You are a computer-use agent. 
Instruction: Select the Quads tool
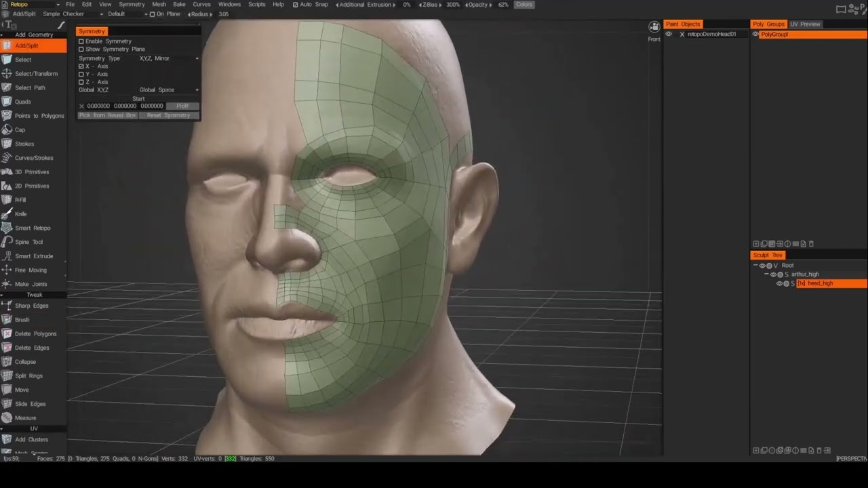coord(33,102)
